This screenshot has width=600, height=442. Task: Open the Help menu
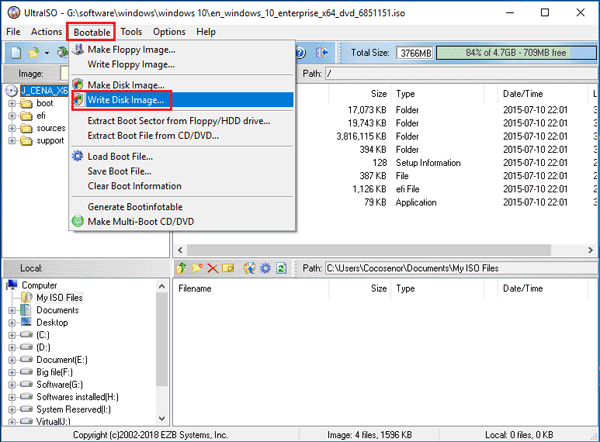pos(206,32)
